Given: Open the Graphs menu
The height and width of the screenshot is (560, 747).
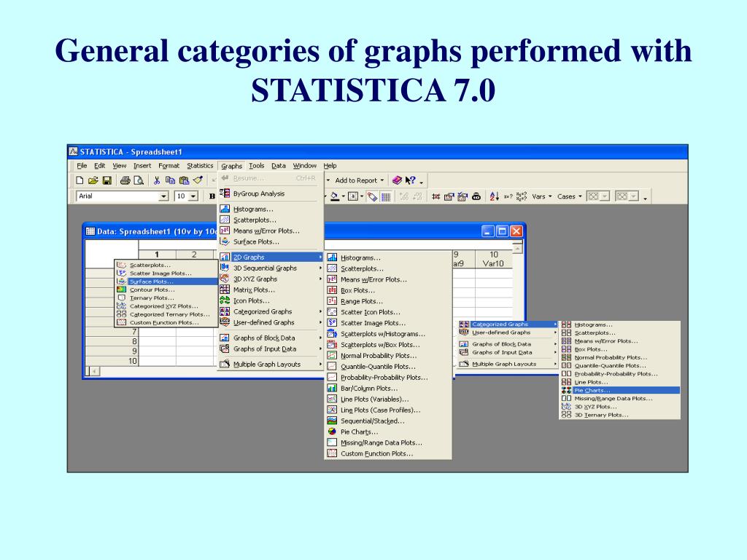Looking at the screenshot, I should 231,166.
